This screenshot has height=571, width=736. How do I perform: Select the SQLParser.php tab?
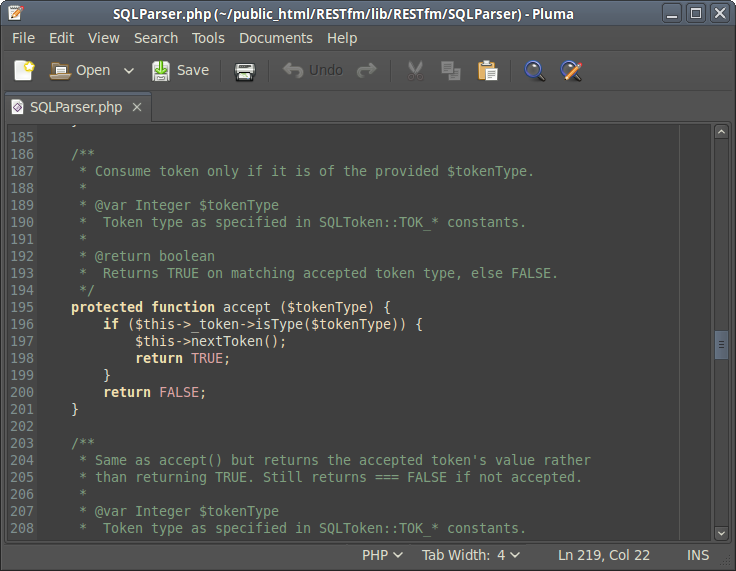[x=76, y=107]
